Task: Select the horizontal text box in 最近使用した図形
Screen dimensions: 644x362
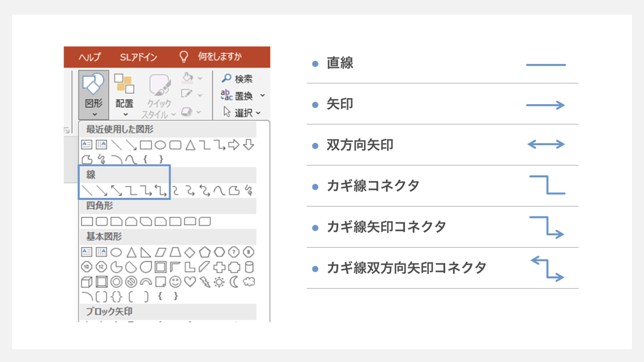Action: point(87,145)
